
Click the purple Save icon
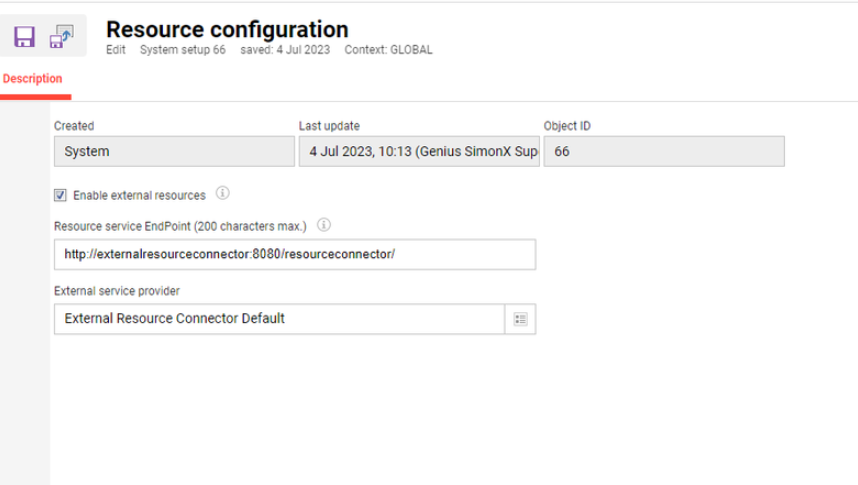24,37
